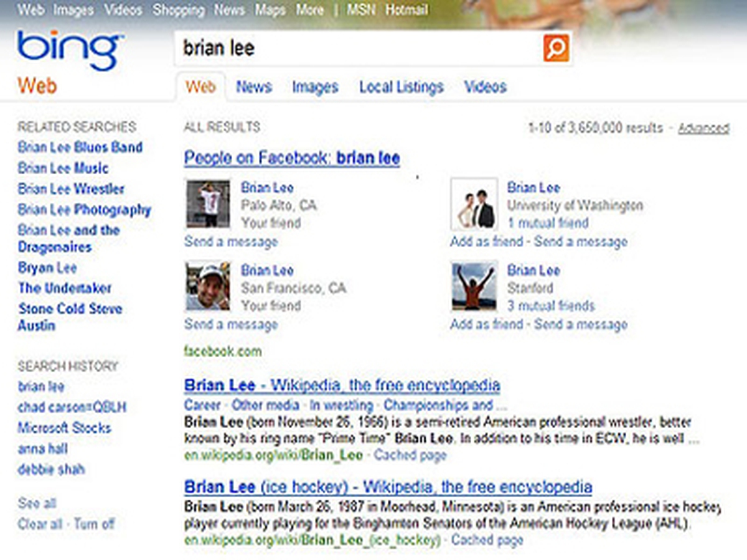747x560 pixels.
Task: Expand search history with See all
Action: tap(37, 503)
